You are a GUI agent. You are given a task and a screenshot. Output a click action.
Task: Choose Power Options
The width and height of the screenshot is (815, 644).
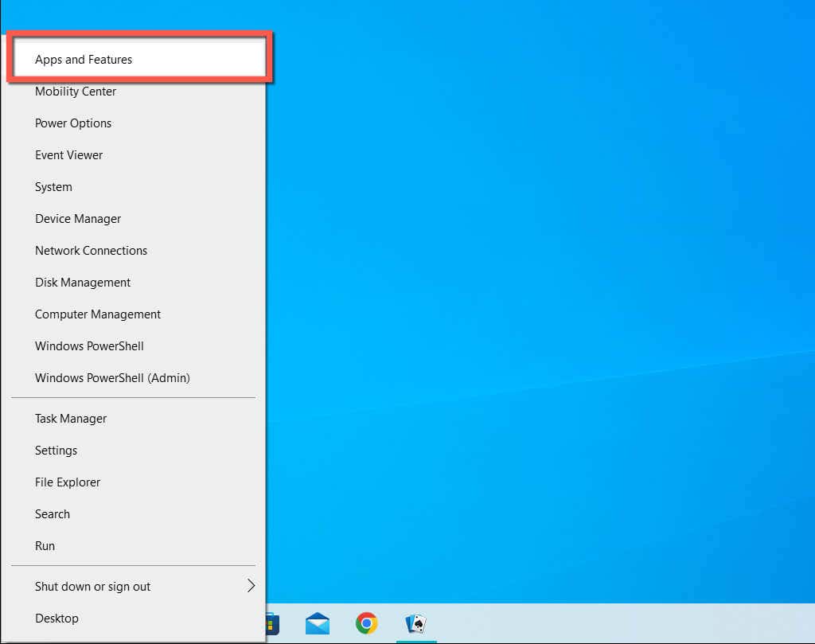coord(73,123)
